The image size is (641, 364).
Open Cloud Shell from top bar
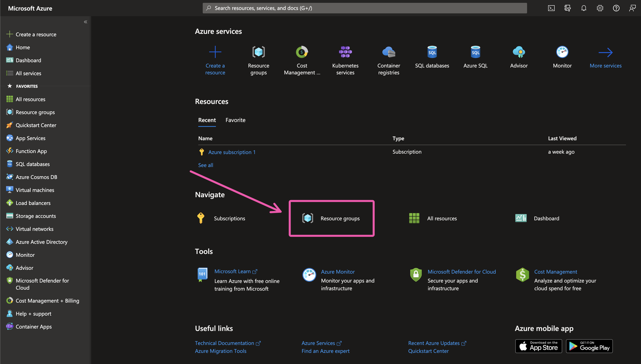pyautogui.click(x=551, y=8)
